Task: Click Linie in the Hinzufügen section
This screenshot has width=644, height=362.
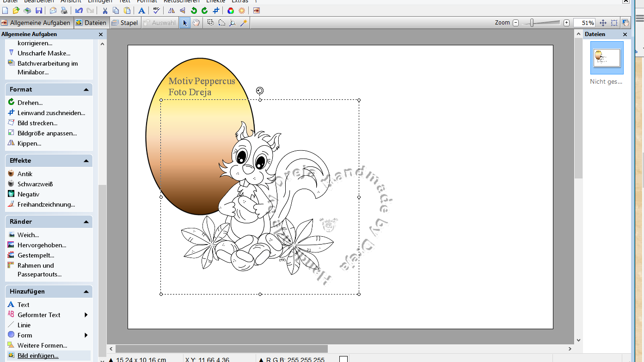Action: (24, 325)
